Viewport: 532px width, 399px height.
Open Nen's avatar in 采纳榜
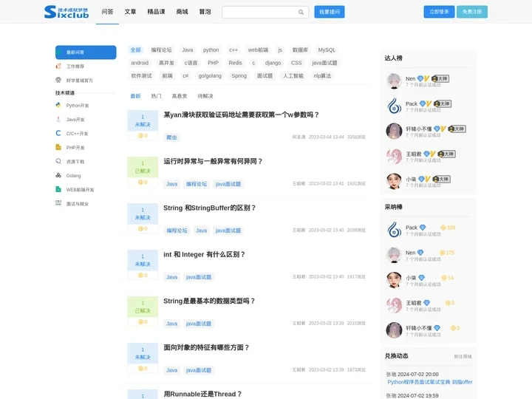point(394,255)
